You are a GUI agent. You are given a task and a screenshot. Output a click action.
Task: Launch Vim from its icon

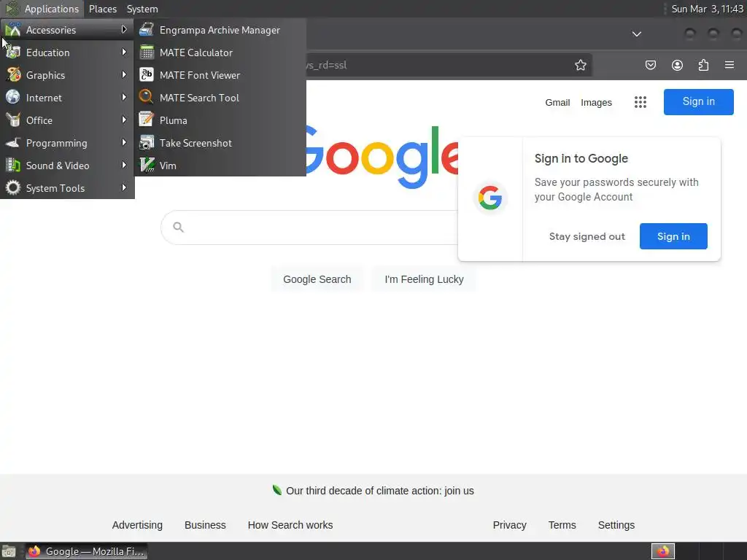(146, 166)
